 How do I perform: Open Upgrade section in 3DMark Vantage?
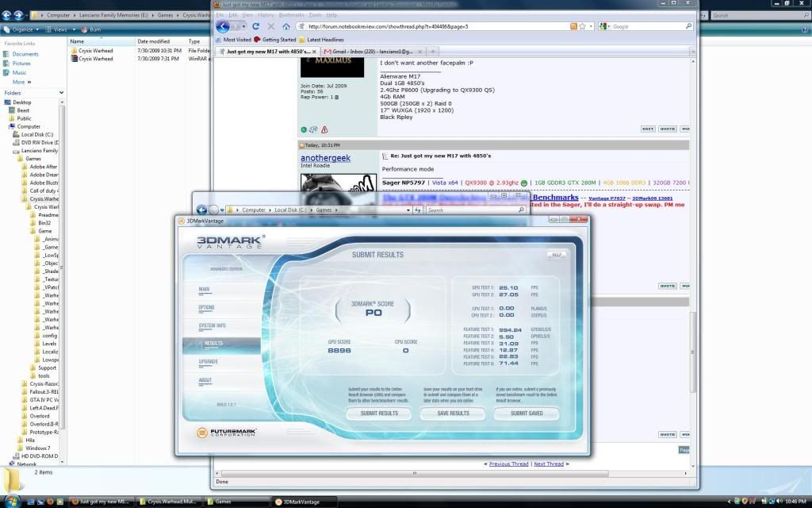pyautogui.click(x=209, y=362)
